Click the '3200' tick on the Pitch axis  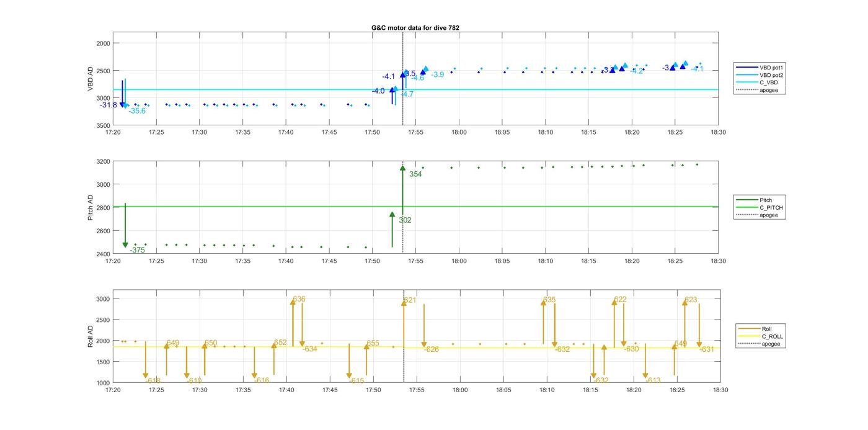103,161
